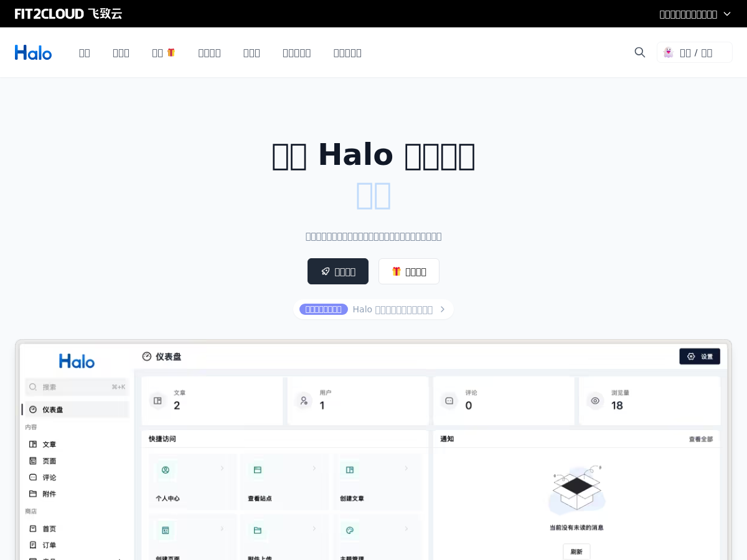Click the 主题管理 palette icon in quick access
This screenshot has height=560, width=747.
(x=350, y=530)
